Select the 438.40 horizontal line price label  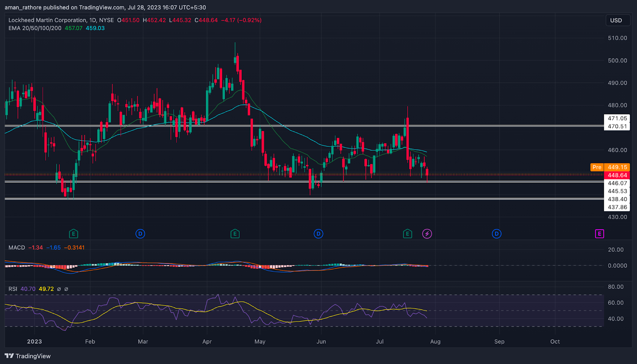click(617, 199)
